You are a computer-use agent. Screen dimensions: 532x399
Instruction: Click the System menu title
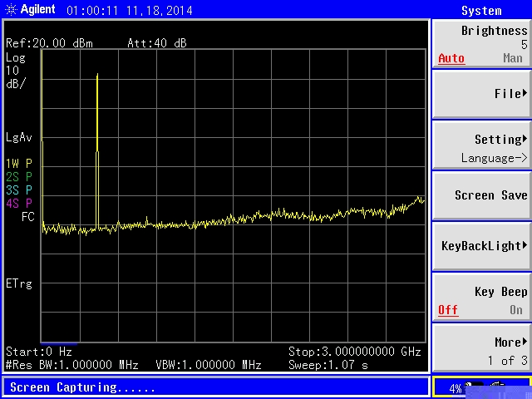point(481,11)
